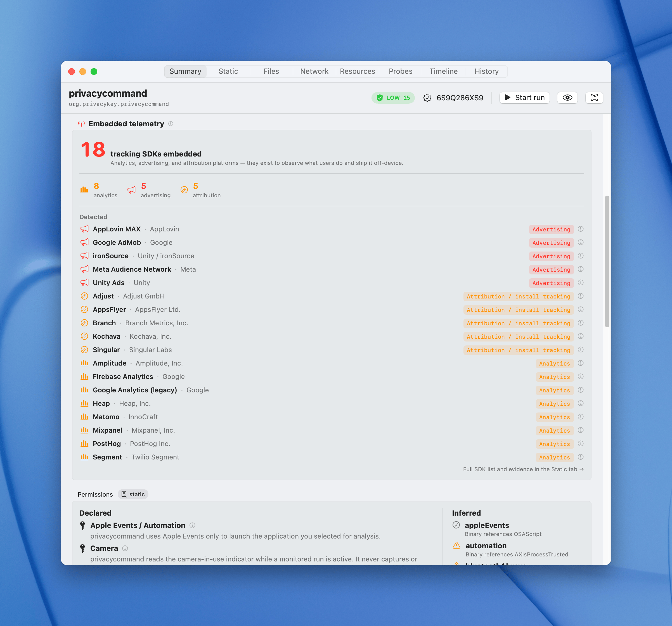The width and height of the screenshot is (672, 626).
Task: Open info for AppLovin MAX row
Action: [x=580, y=229]
